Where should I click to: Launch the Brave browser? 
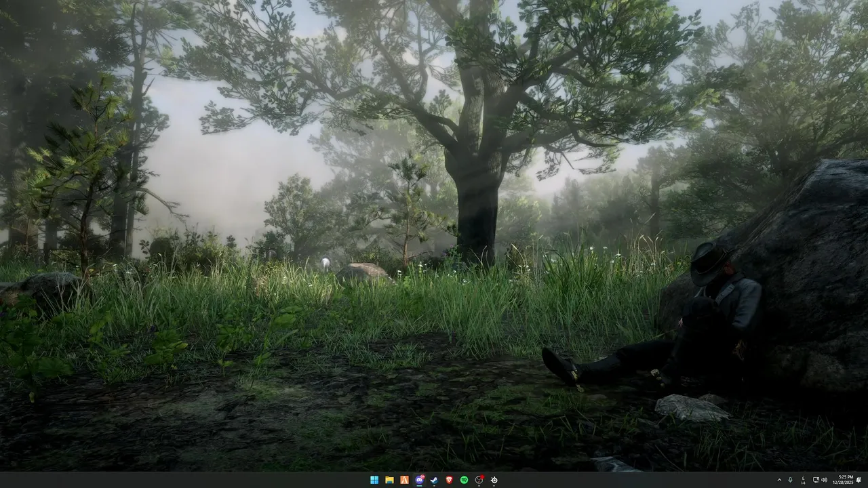449,480
